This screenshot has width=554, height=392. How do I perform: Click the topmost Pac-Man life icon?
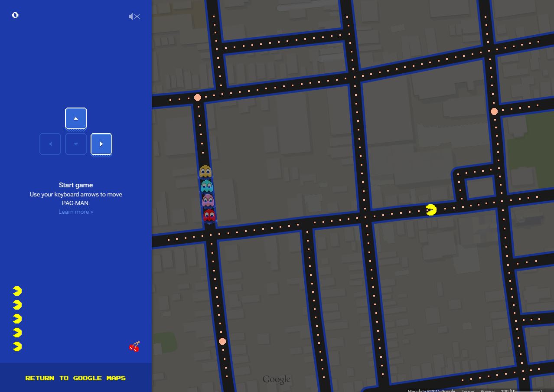coord(17,291)
